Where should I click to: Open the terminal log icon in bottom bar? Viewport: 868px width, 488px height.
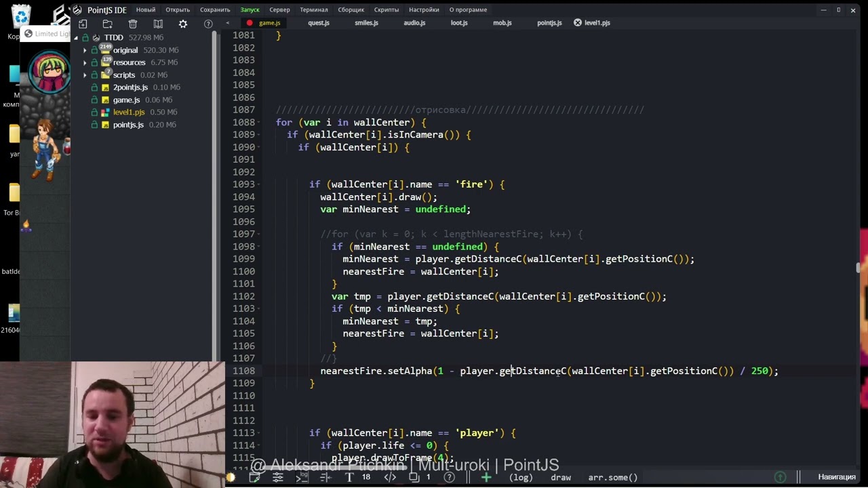302,477
